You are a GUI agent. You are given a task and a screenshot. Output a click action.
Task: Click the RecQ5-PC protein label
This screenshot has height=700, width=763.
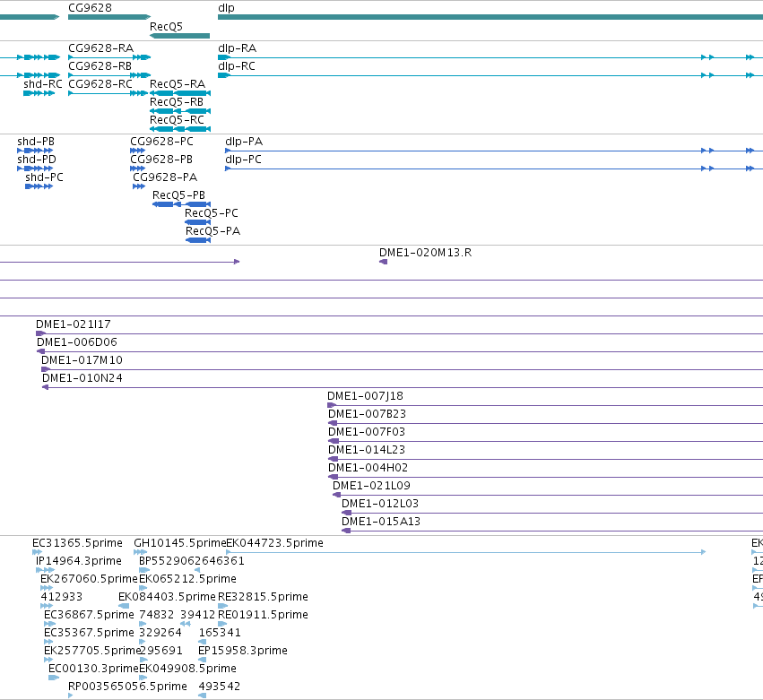click(x=212, y=213)
